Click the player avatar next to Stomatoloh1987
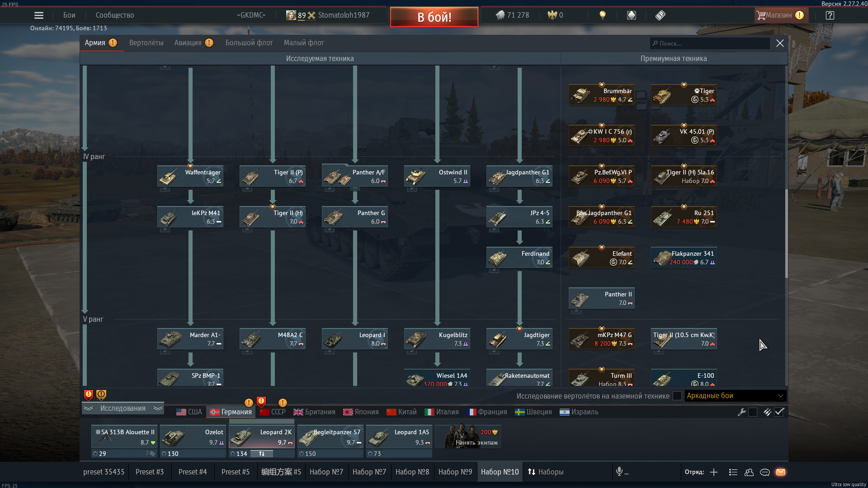The image size is (868, 488). (x=291, y=15)
